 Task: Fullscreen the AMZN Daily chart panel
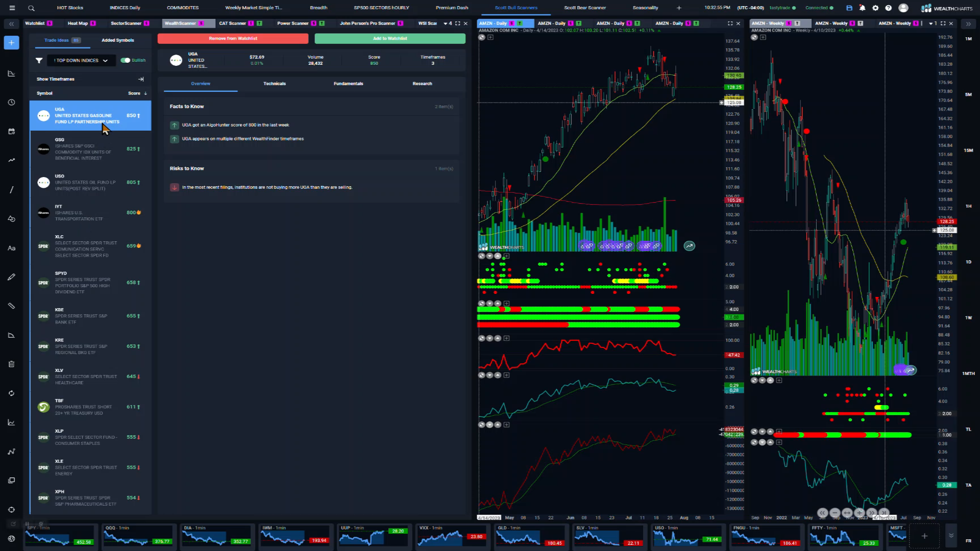tap(730, 23)
